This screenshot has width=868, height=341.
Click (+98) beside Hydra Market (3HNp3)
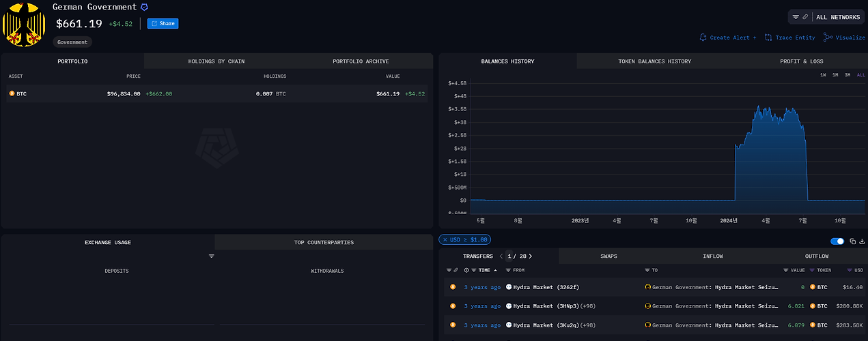point(589,306)
